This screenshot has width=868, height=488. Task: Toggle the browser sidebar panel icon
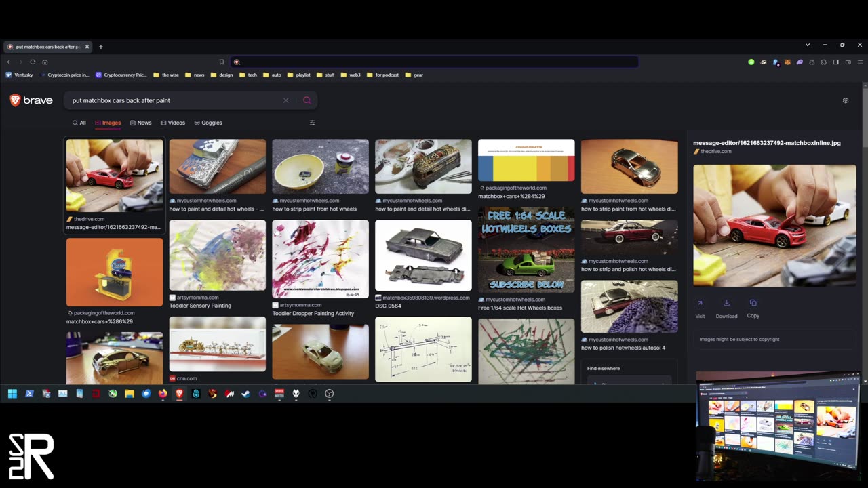click(x=836, y=62)
